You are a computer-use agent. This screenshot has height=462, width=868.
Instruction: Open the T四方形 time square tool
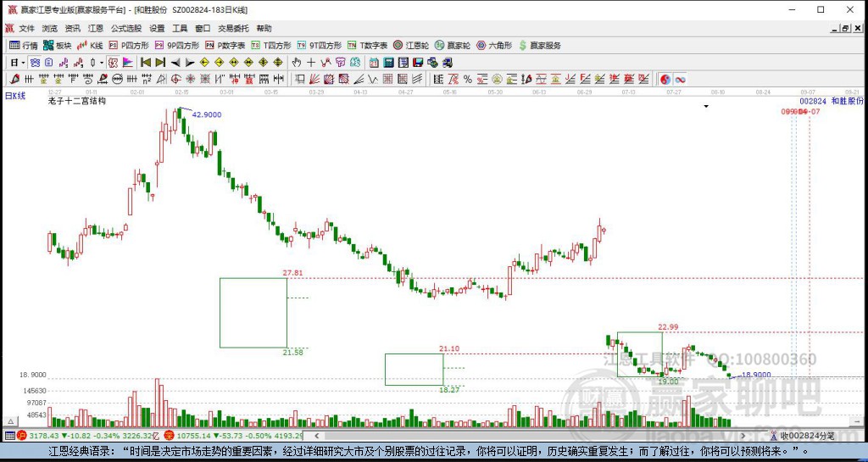271,46
